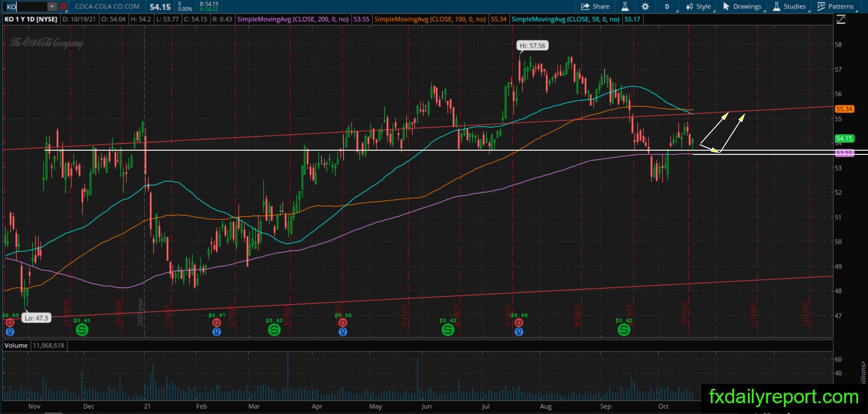Open the flask Edit Studies icon
Viewport: 868px width, 414px height.
click(625, 6)
